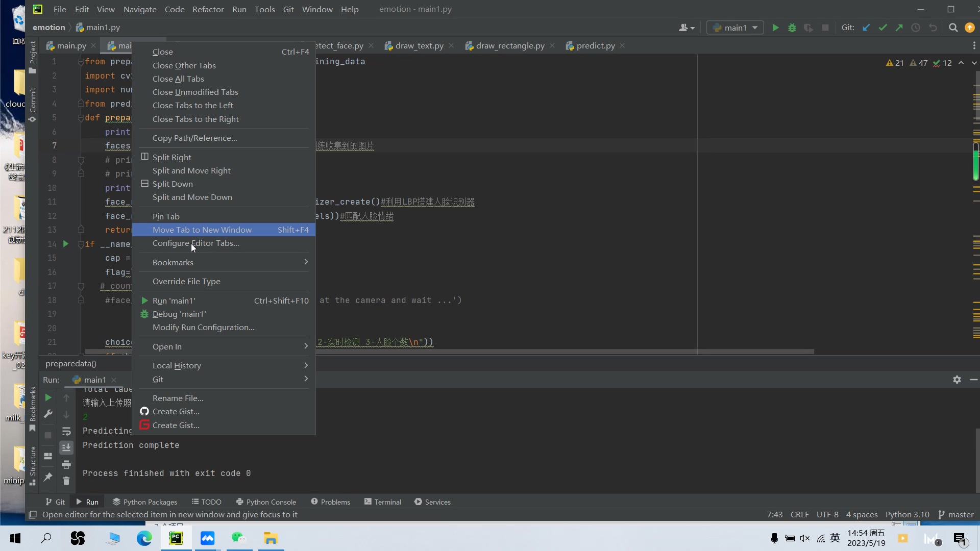
Task: Click the Rerun icon in Run panel
Action: click(x=48, y=397)
